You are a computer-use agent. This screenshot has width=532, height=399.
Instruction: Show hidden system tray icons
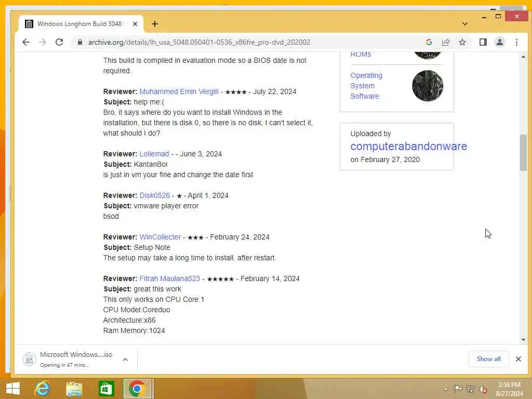click(x=445, y=389)
